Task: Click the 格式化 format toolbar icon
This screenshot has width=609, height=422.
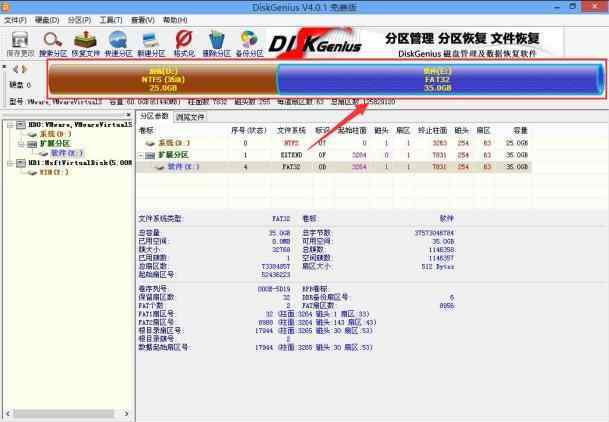Action: pyautogui.click(x=184, y=44)
